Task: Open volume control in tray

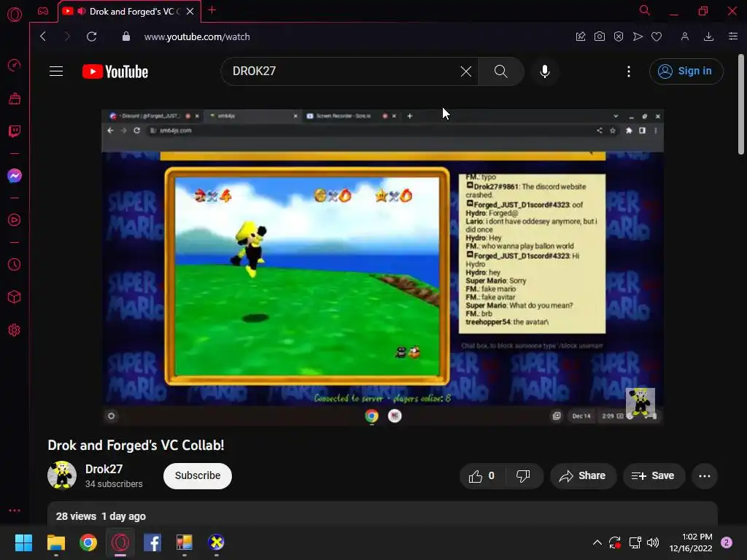Action: [653, 542]
